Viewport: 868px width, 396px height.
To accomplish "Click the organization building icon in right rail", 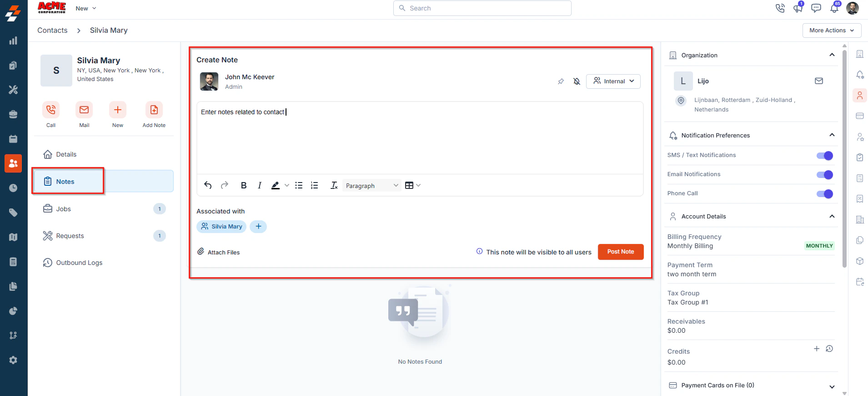I will [x=859, y=54].
